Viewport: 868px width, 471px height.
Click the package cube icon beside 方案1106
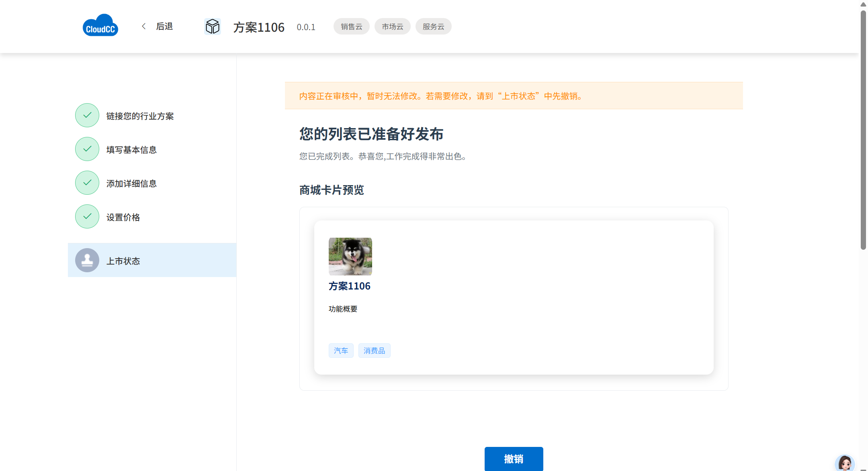pos(212,27)
